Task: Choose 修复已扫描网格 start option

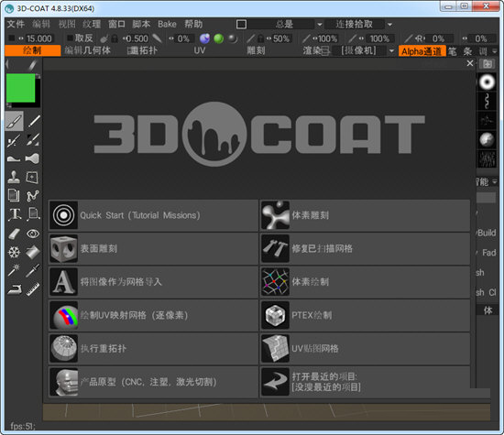Action: [365, 249]
